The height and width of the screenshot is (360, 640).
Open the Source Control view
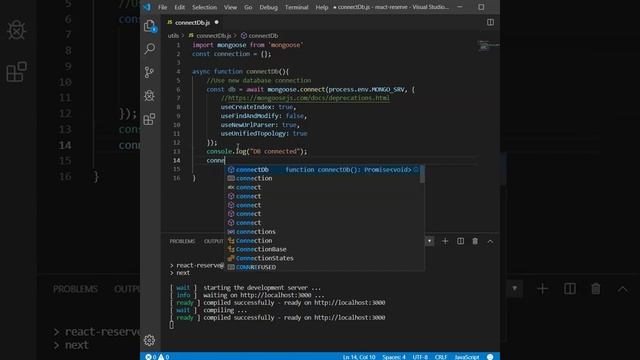[149, 72]
